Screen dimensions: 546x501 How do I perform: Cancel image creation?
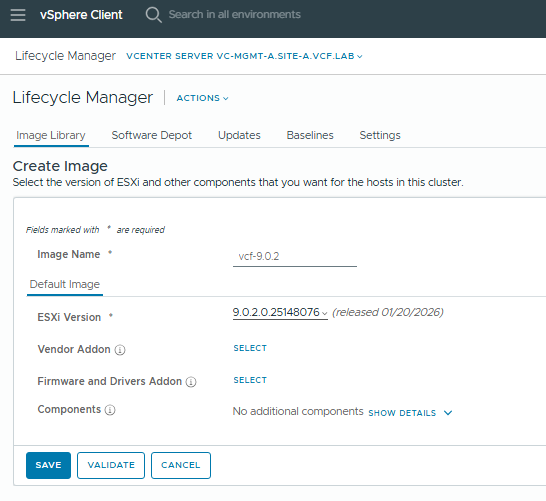click(181, 465)
